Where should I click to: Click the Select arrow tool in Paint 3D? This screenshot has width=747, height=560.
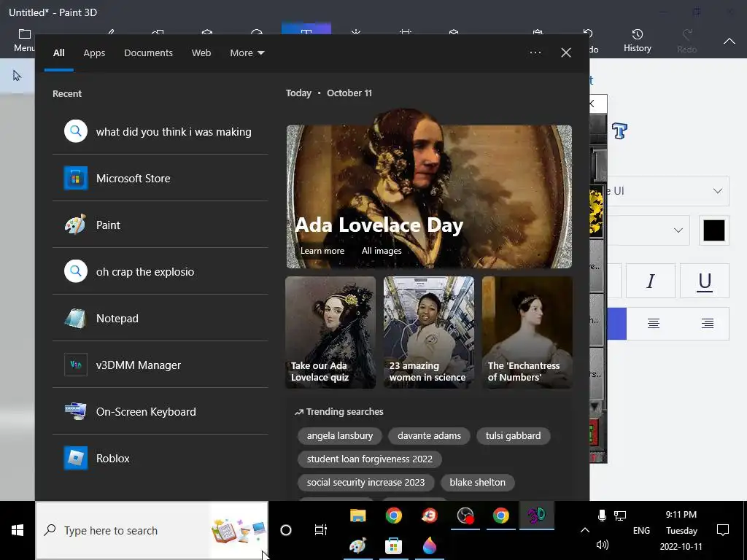click(x=18, y=76)
